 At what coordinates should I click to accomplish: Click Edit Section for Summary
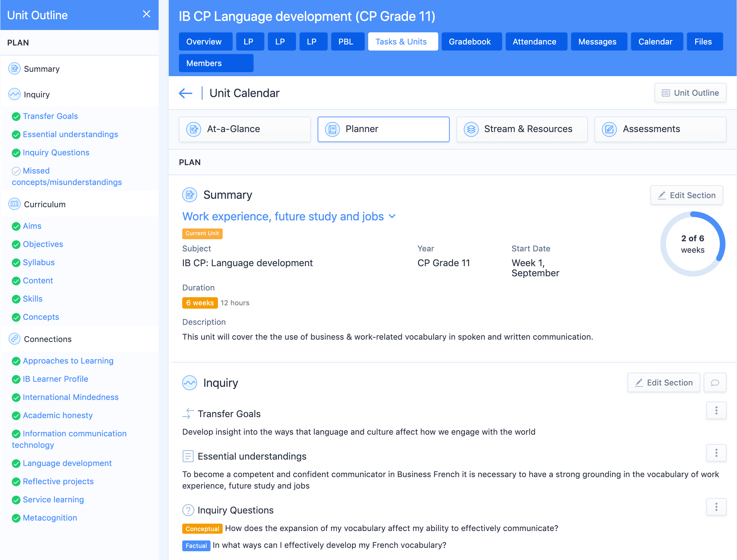[x=686, y=195]
